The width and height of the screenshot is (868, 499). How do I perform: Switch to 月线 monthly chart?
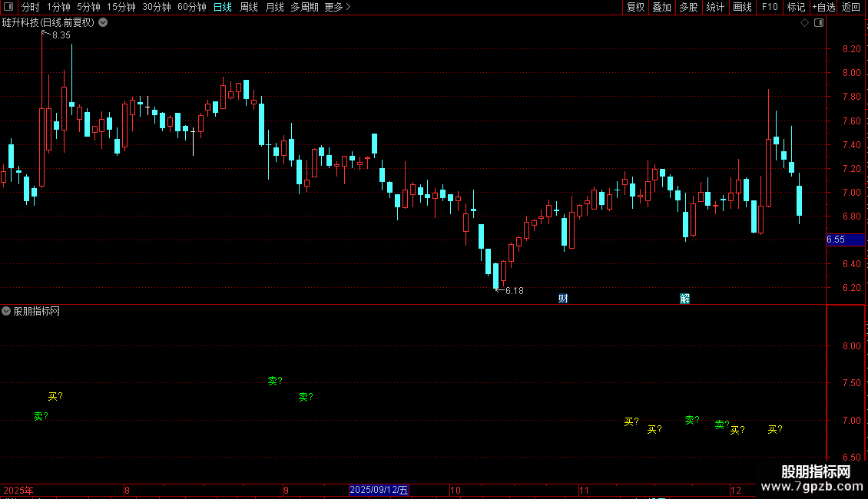pos(274,7)
